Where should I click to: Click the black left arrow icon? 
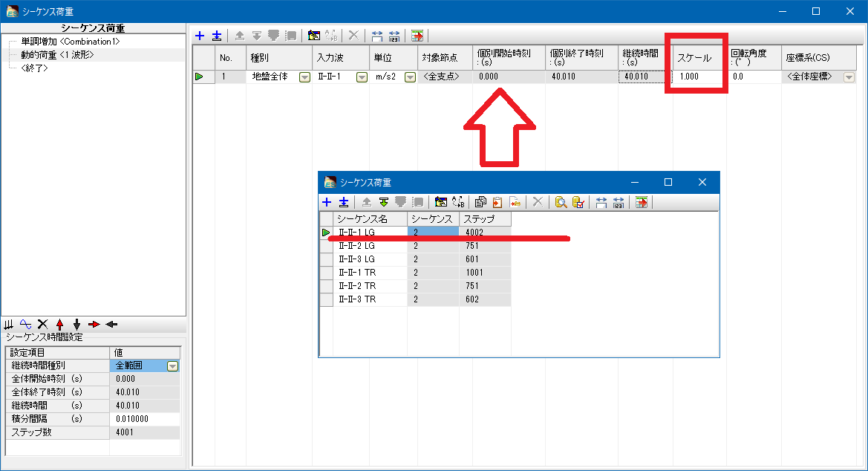tap(111, 324)
